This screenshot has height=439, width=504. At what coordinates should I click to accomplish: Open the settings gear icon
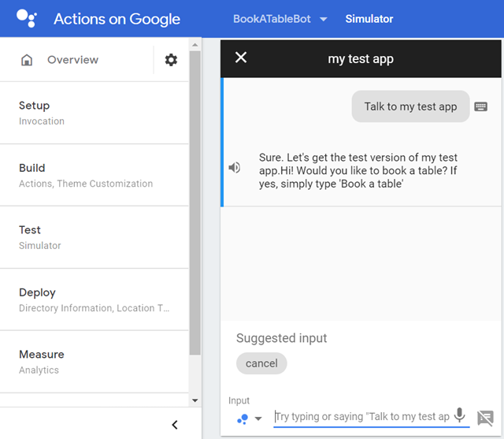coord(171,60)
